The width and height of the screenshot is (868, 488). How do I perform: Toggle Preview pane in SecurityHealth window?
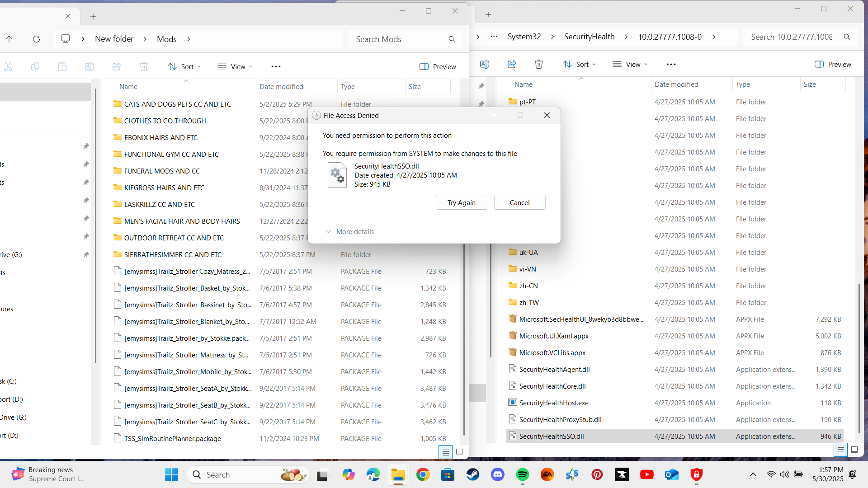coord(833,64)
